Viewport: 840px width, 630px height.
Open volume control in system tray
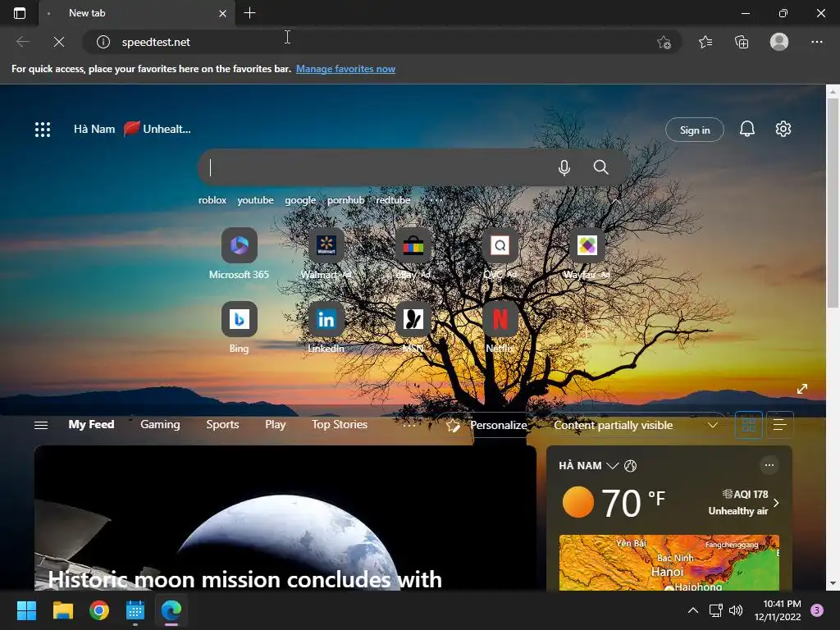coord(736,610)
